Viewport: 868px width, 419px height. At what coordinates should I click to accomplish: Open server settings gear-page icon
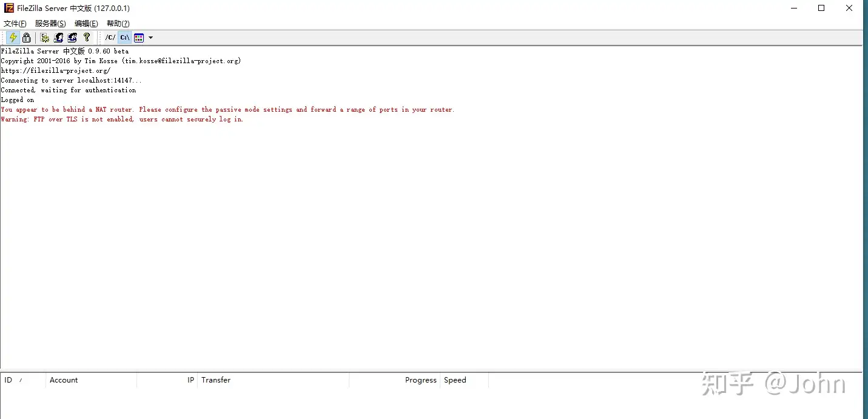(45, 38)
